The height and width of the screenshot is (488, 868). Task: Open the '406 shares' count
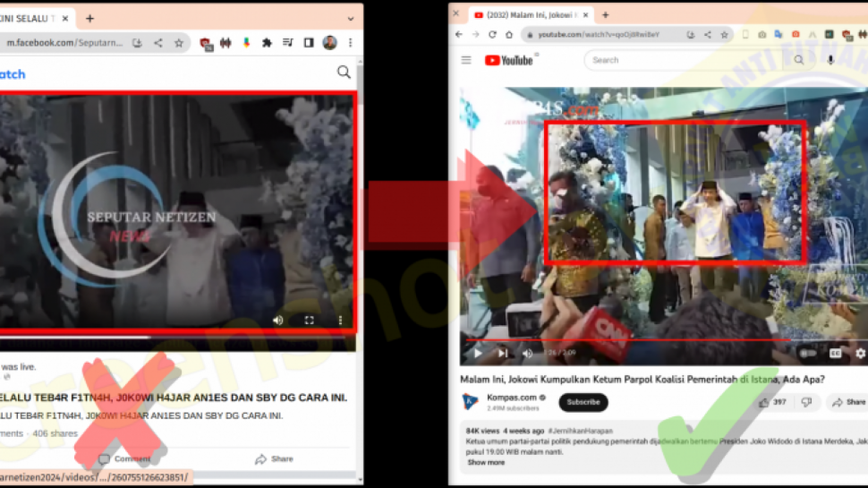pyautogui.click(x=55, y=433)
